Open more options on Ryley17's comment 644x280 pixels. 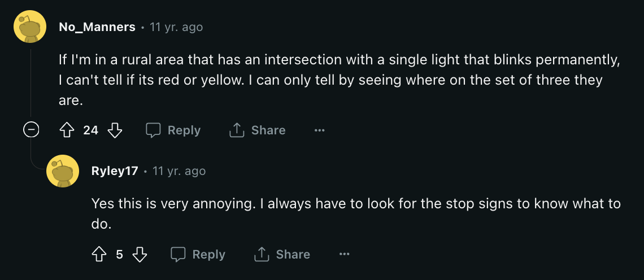344,255
